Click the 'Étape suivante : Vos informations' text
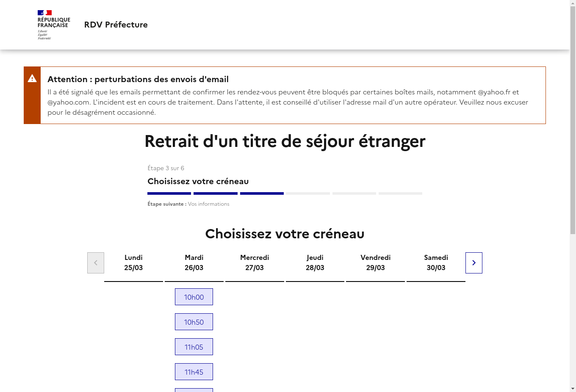576x392 pixels. 188,204
